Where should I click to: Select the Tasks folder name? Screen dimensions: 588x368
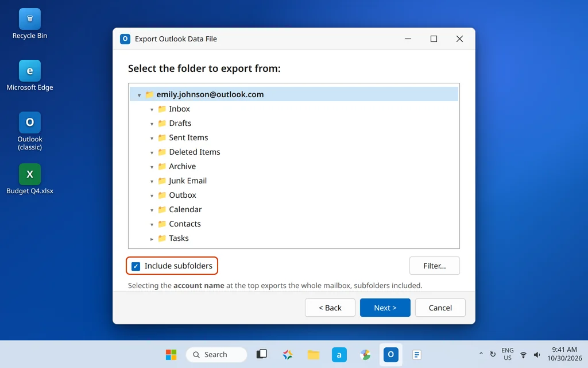coord(179,239)
